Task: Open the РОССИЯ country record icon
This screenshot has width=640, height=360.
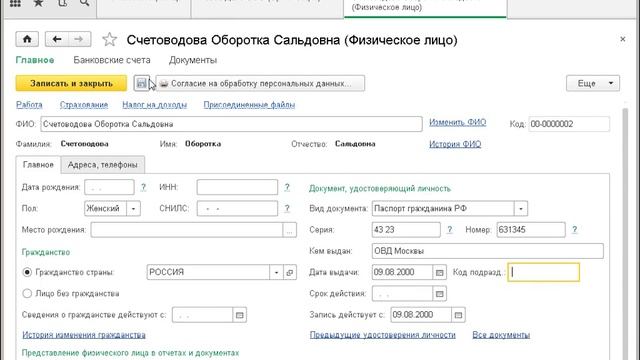Action: pos(290,272)
